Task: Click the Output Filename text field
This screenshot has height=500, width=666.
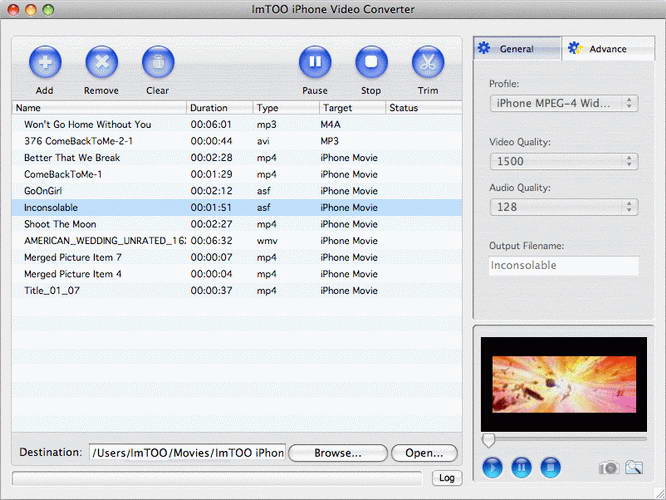Action: tap(564, 266)
